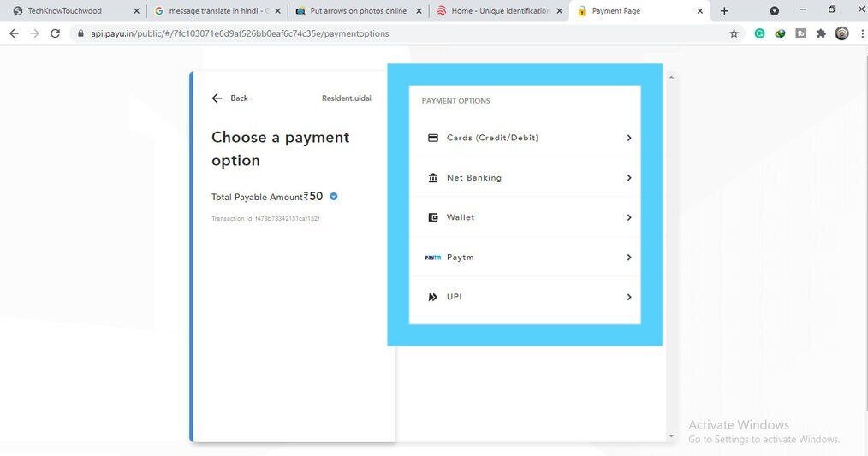868x456 pixels.
Task: Open UPI option using its chevron
Action: coord(629,297)
